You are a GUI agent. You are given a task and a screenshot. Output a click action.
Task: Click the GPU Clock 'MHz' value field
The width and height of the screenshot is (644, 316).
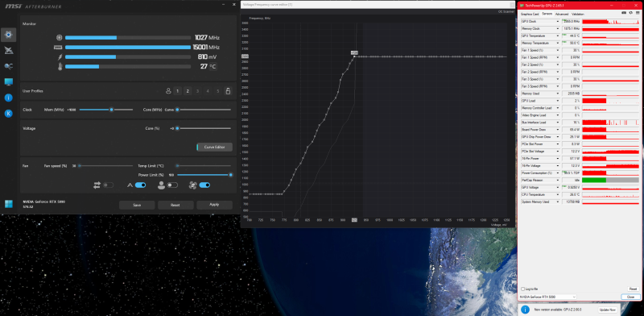coord(571,22)
